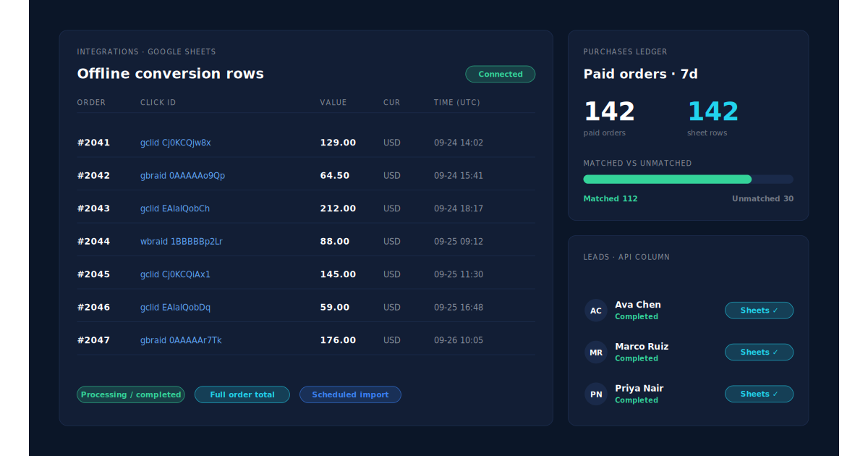Select order #2041
Viewport: 868px width, 456px height.
94,143
